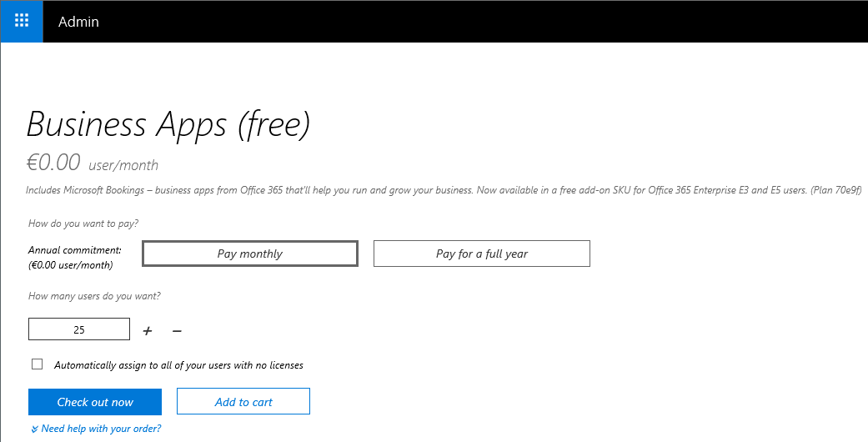
Task: Click the Business Apps (free) heading
Action: click(168, 124)
